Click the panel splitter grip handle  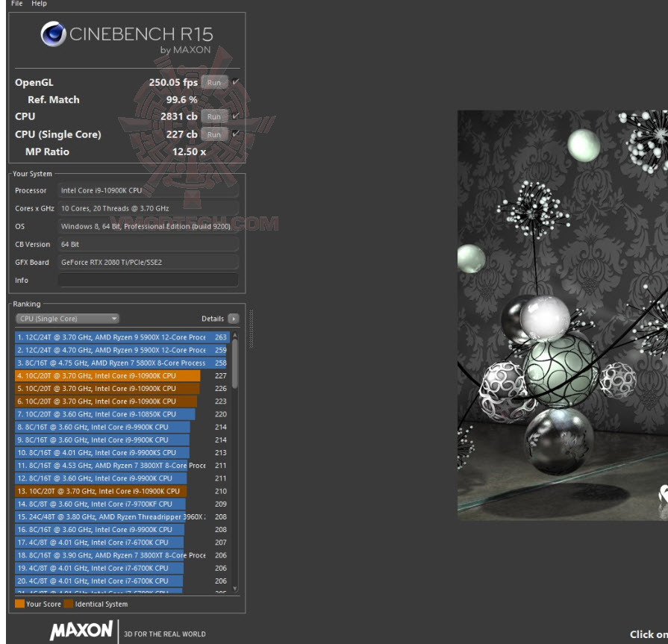click(251, 329)
